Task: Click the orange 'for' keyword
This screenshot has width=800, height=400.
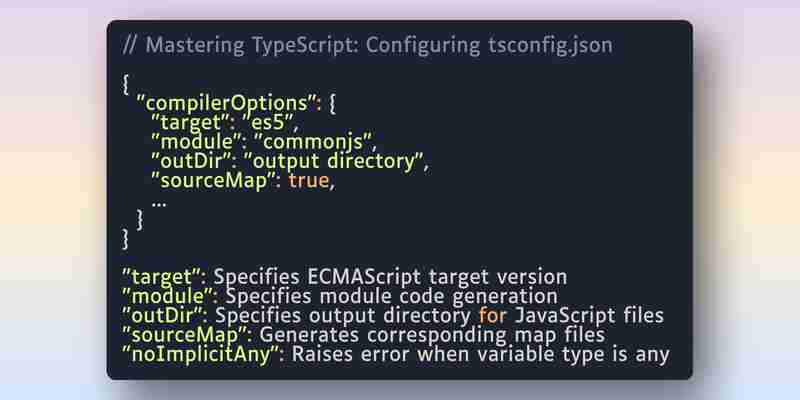Action: coord(492,316)
